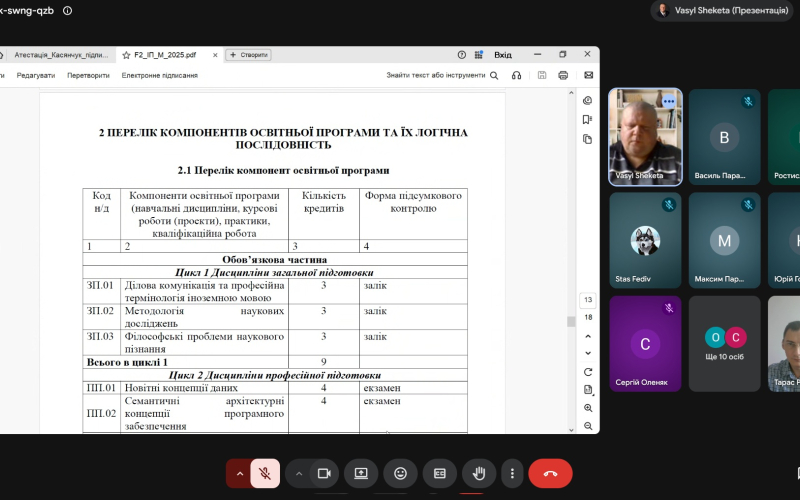
Task: Open the page thumbnails copy icon
Action: click(588, 139)
